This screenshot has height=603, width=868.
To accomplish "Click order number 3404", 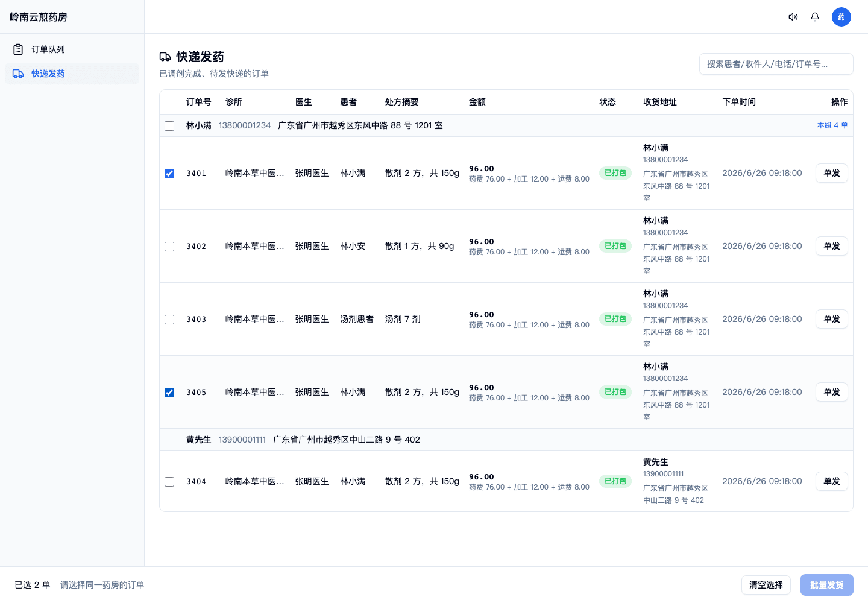I will click(x=197, y=482).
